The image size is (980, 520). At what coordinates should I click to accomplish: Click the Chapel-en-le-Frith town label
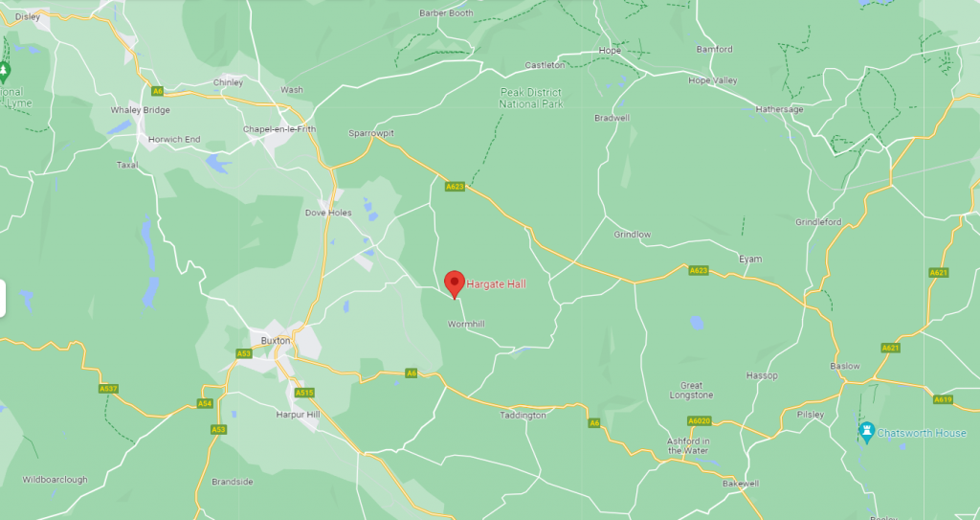coord(279,129)
